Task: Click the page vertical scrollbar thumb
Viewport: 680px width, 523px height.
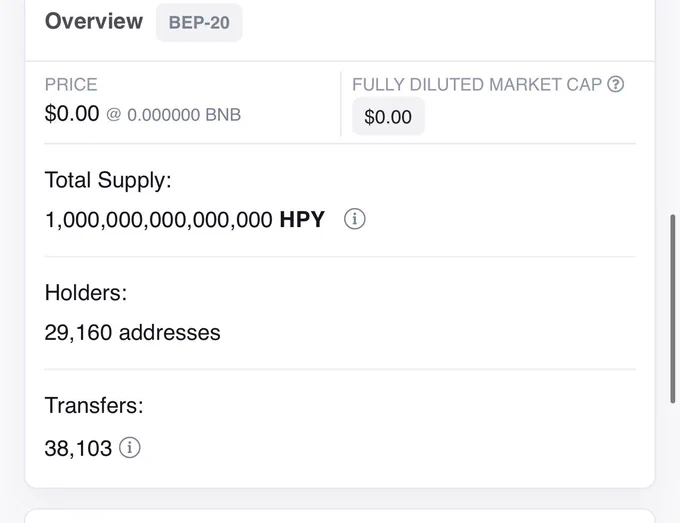Action: pos(673,308)
